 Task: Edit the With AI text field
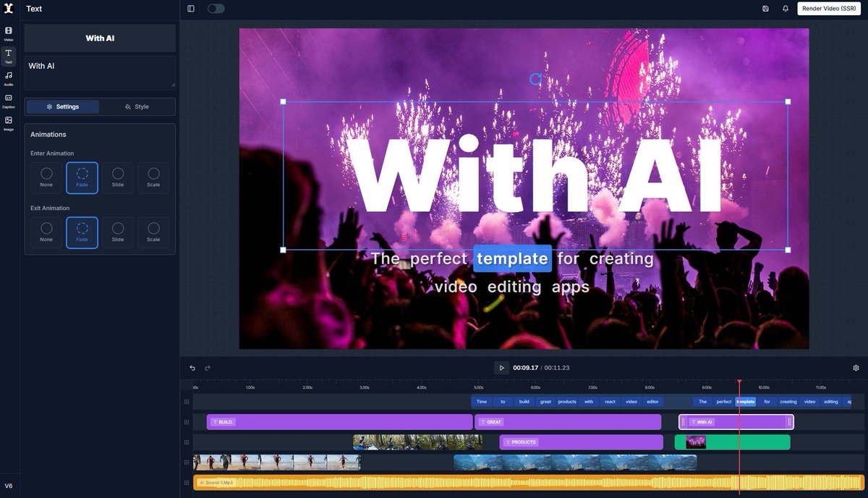coord(100,72)
